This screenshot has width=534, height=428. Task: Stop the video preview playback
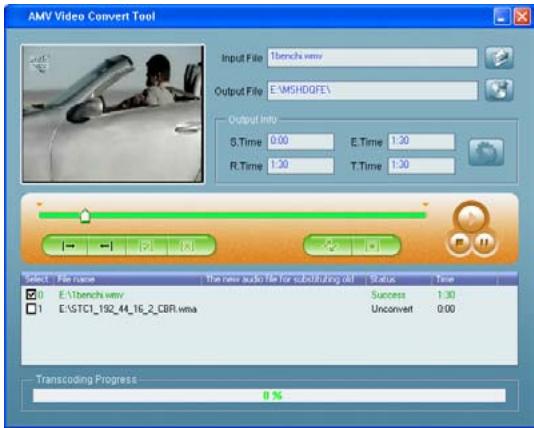coord(459,242)
